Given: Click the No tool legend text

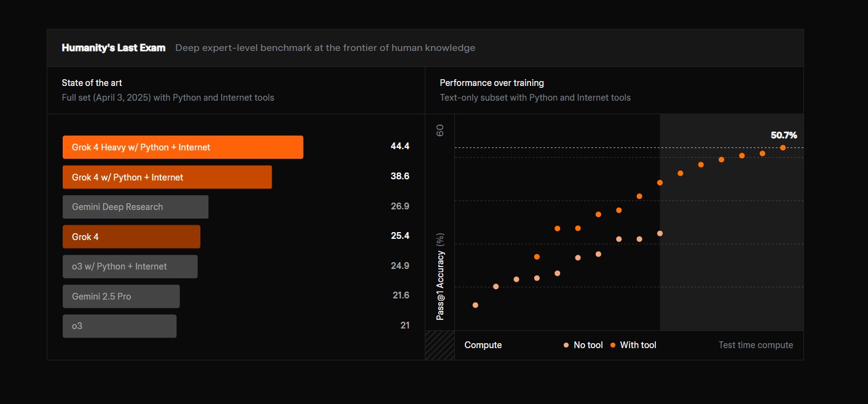Looking at the screenshot, I should click(x=588, y=345).
